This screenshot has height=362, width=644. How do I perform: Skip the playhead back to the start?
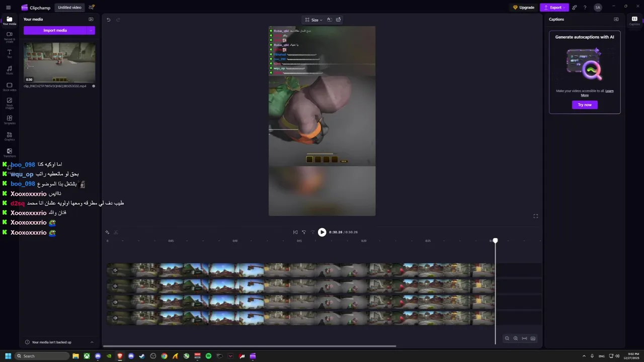click(x=295, y=232)
